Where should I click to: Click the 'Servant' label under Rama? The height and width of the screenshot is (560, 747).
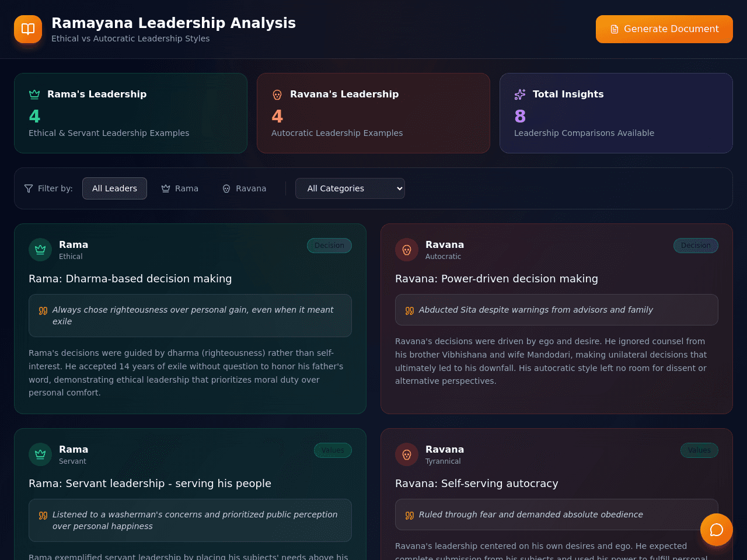72,461
